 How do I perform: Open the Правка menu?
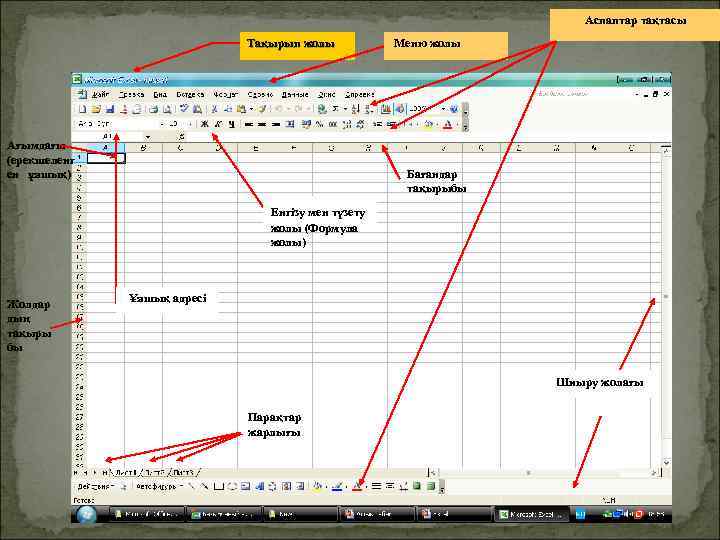click(x=131, y=95)
